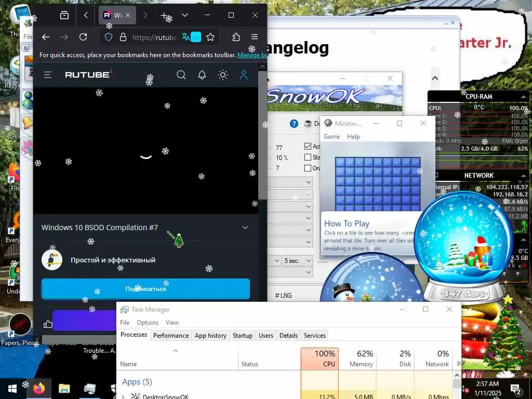Sort processes by CPU column
This screenshot has height=399, width=532.
tap(320, 358)
